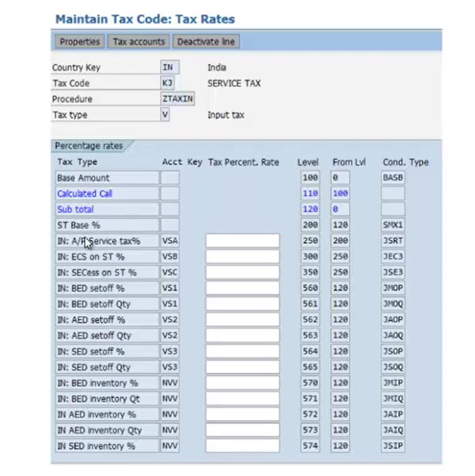Click rate field for IN: BED inventory %

(242, 383)
